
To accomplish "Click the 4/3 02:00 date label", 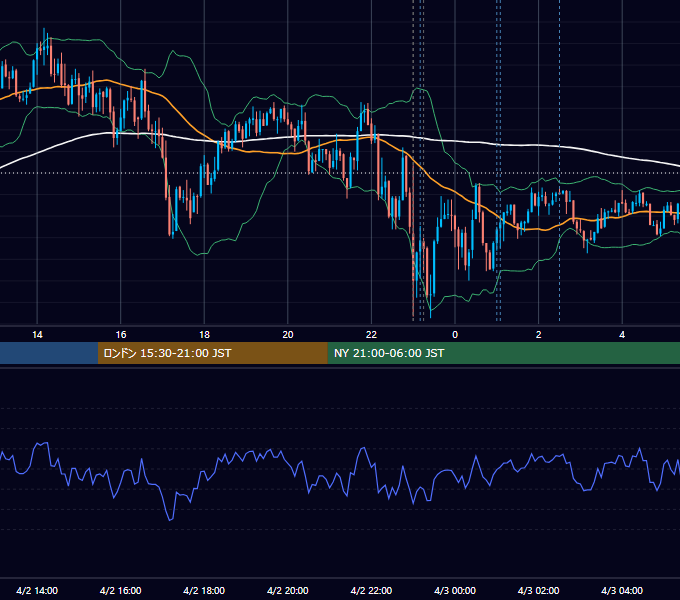I will click(538, 590).
